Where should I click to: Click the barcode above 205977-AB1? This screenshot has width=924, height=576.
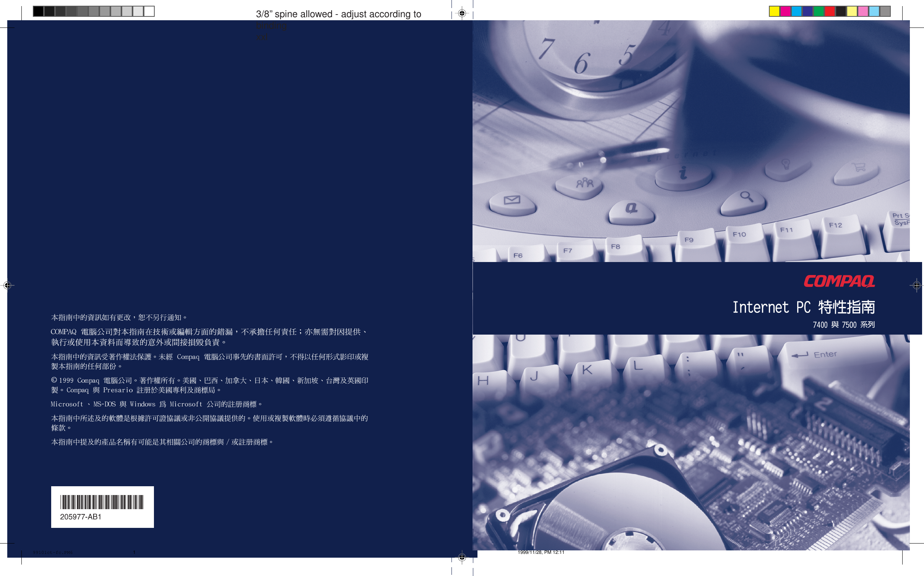pyautogui.click(x=102, y=502)
